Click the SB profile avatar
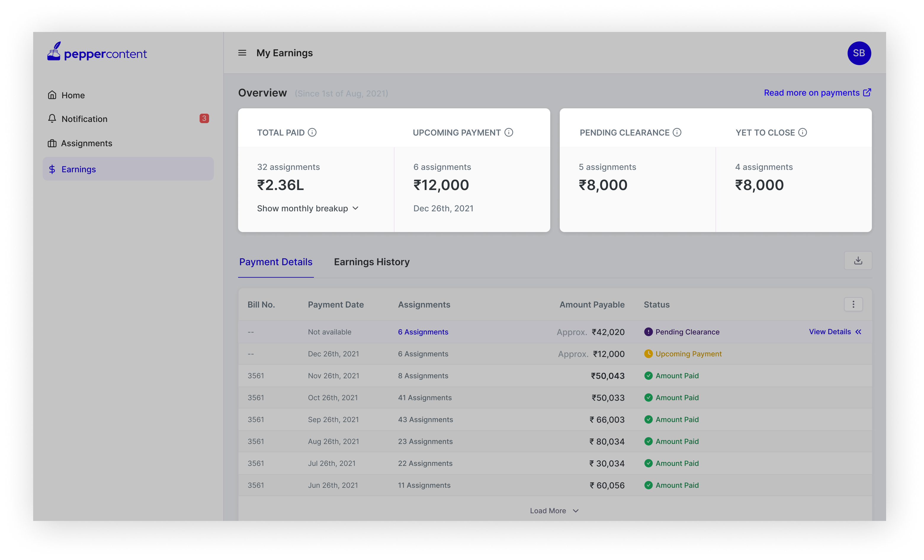 tap(859, 53)
